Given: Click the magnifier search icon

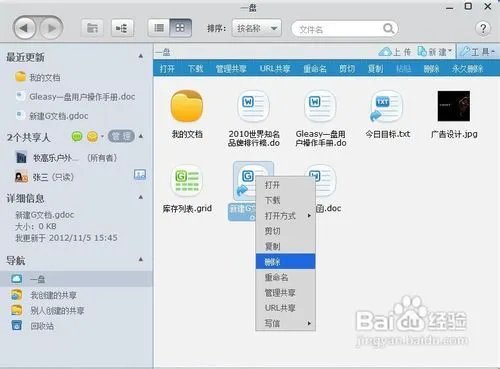Looking at the screenshot, I should pos(389,29).
